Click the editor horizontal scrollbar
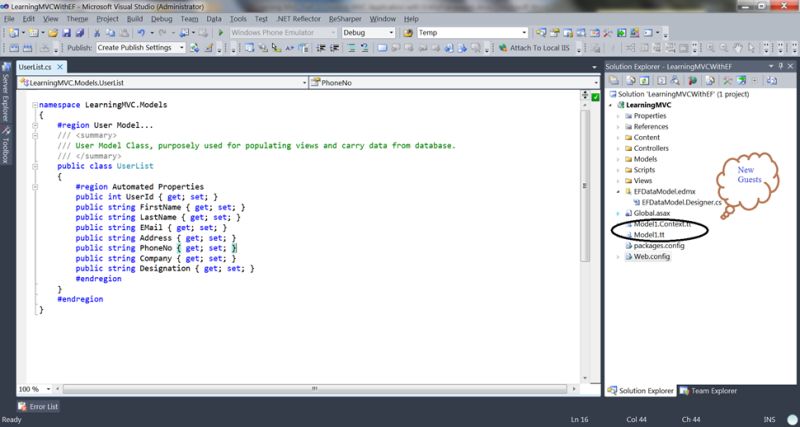Screen dimensions: 800x427 tap(315, 389)
